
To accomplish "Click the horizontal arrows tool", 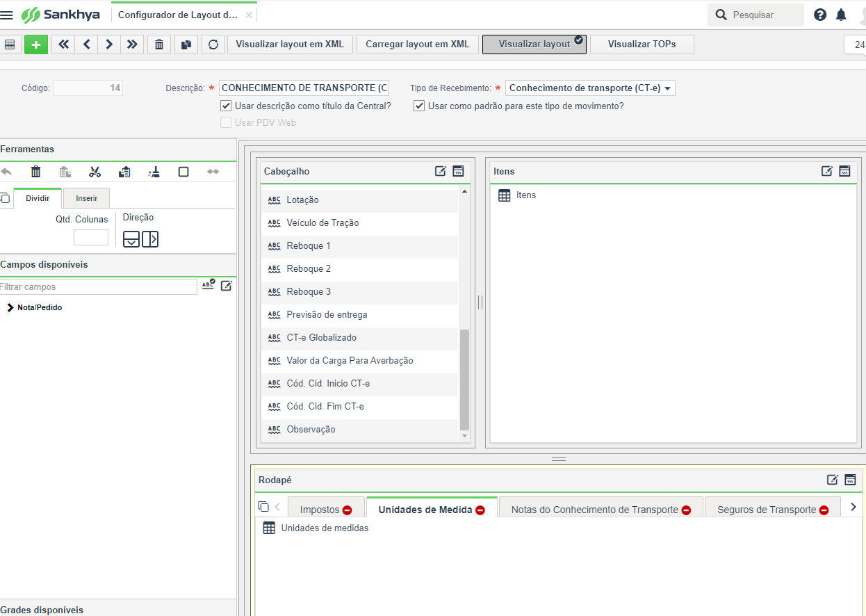I will [213, 172].
